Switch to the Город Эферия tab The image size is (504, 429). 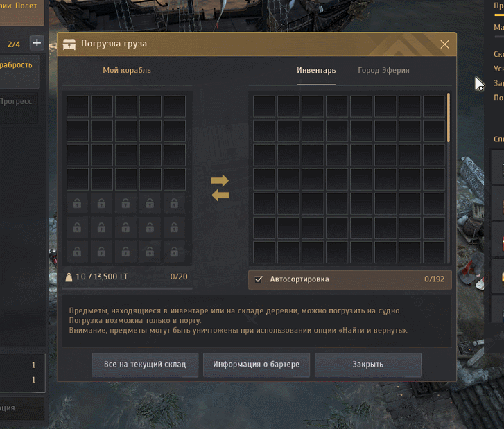click(x=383, y=71)
